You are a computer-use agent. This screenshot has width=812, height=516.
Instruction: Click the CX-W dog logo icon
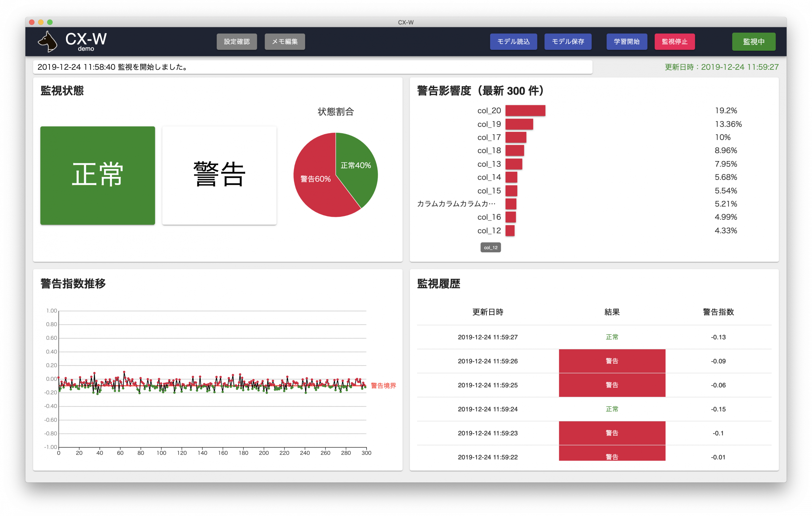tap(48, 42)
